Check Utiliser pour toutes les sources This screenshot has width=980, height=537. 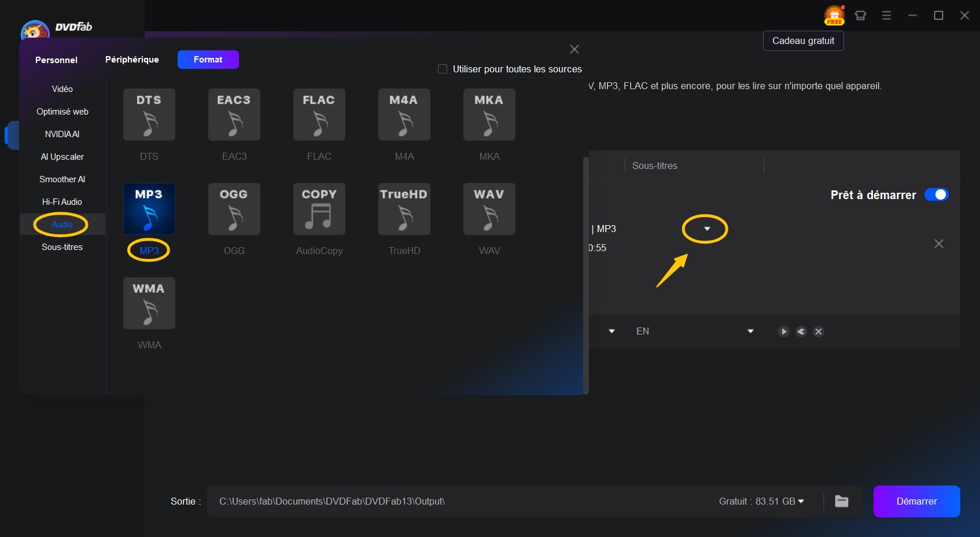443,69
